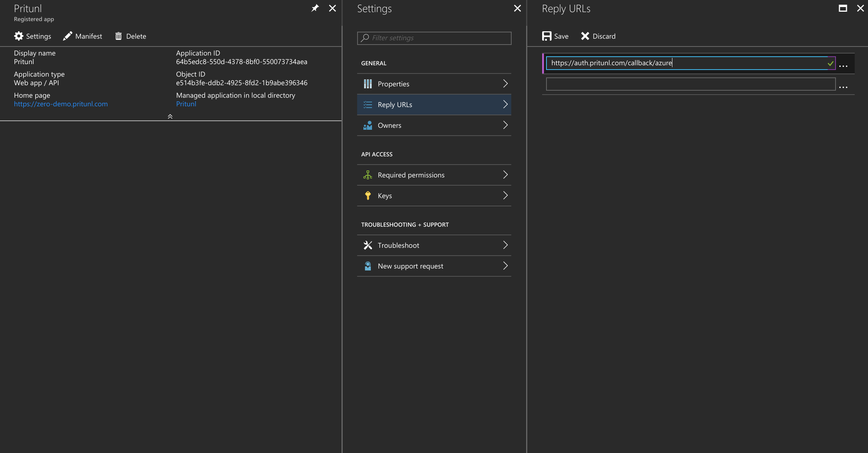Expand Required permissions chevron
868x453 pixels.
(x=505, y=175)
